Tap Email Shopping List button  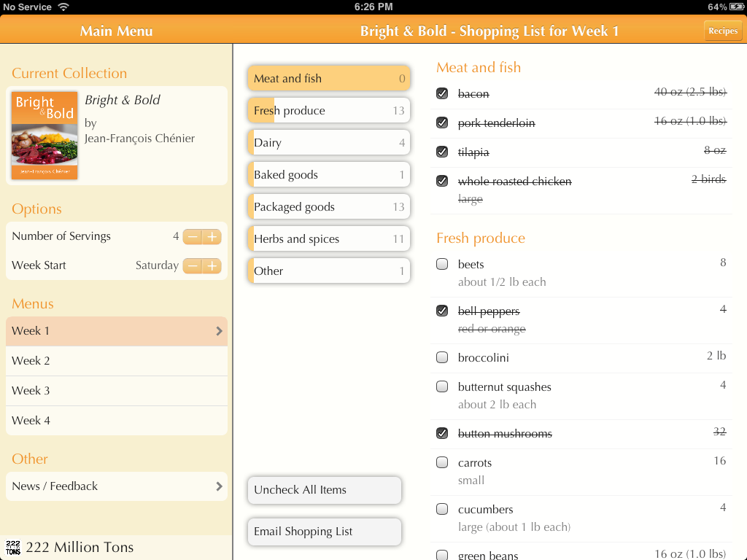325,532
